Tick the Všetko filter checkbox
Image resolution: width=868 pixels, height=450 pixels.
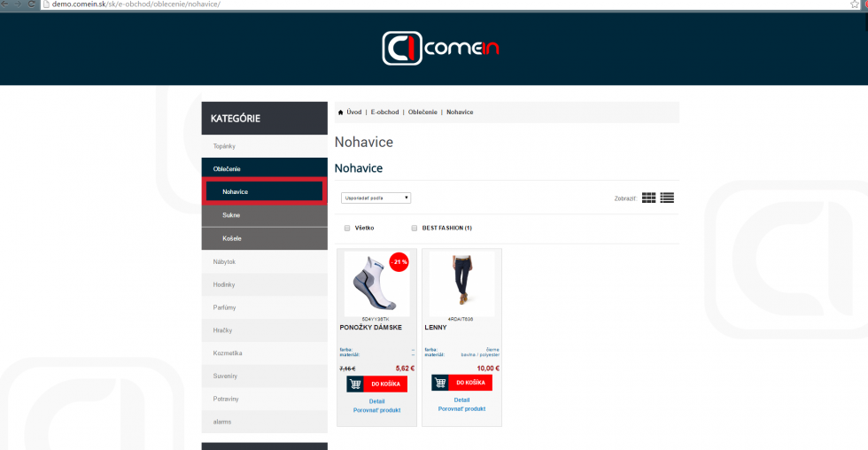point(347,228)
